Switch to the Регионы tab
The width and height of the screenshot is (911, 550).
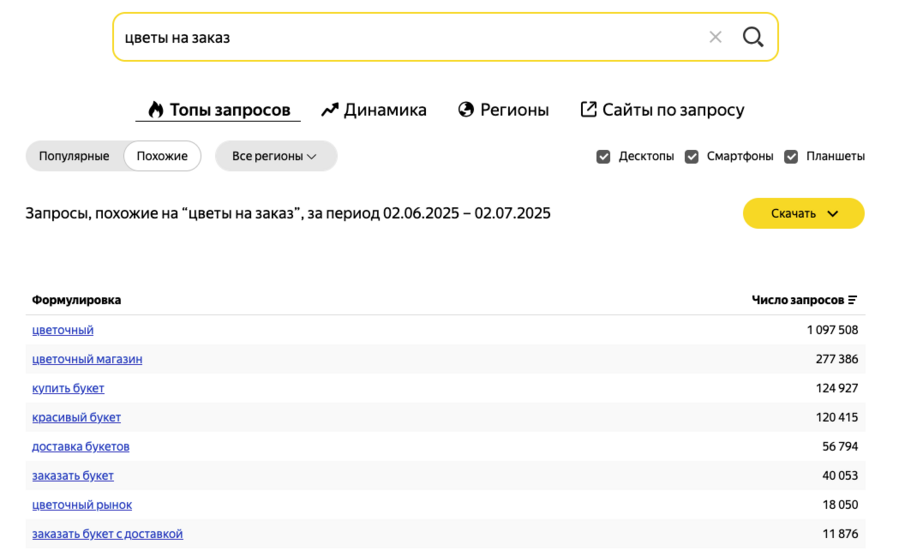tap(503, 110)
